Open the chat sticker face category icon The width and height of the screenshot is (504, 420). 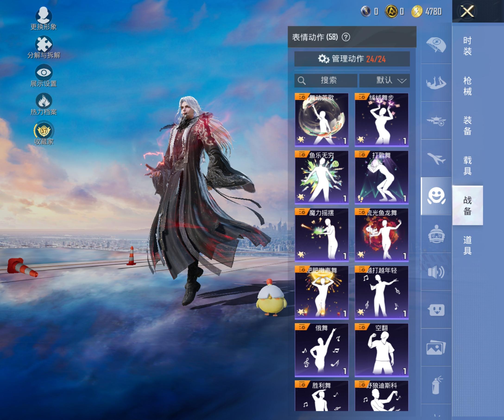point(436,310)
